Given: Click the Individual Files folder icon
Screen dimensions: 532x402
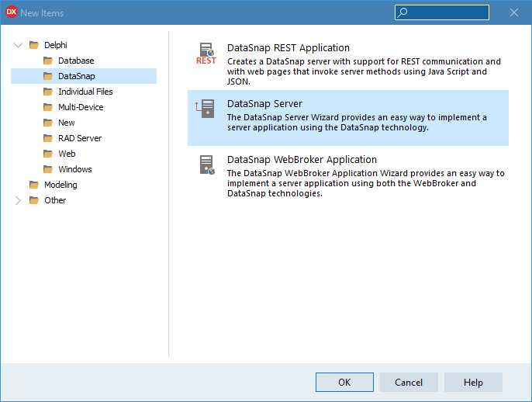Looking at the screenshot, I should point(48,92).
